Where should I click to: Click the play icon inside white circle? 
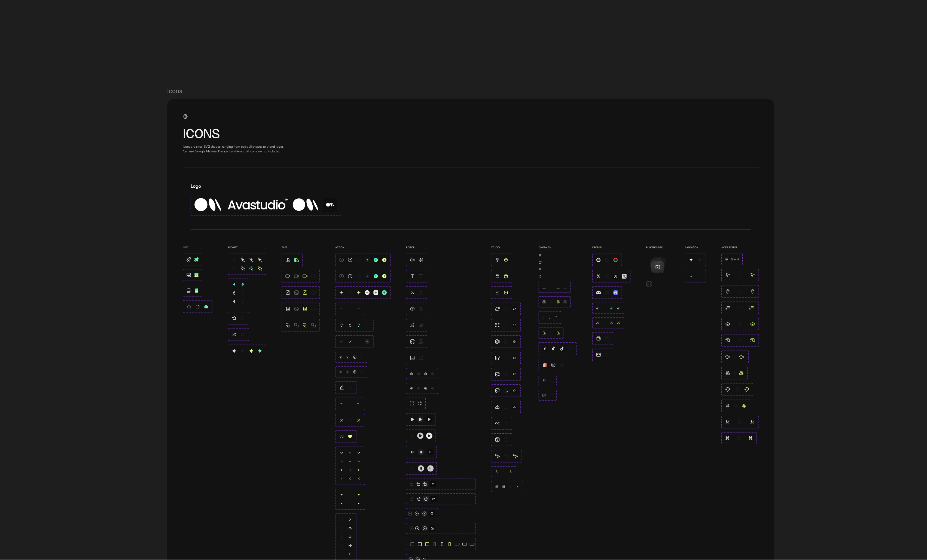coord(429,436)
